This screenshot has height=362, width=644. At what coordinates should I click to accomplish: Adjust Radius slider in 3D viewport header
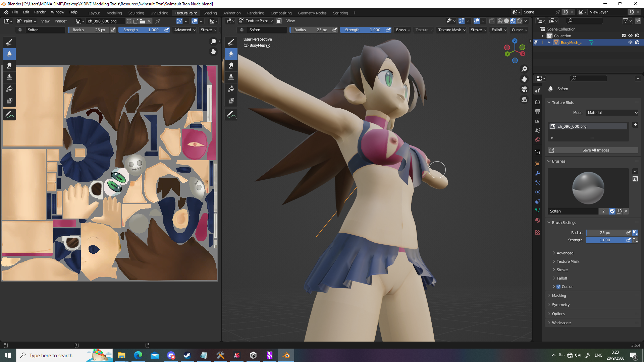[x=311, y=30]
